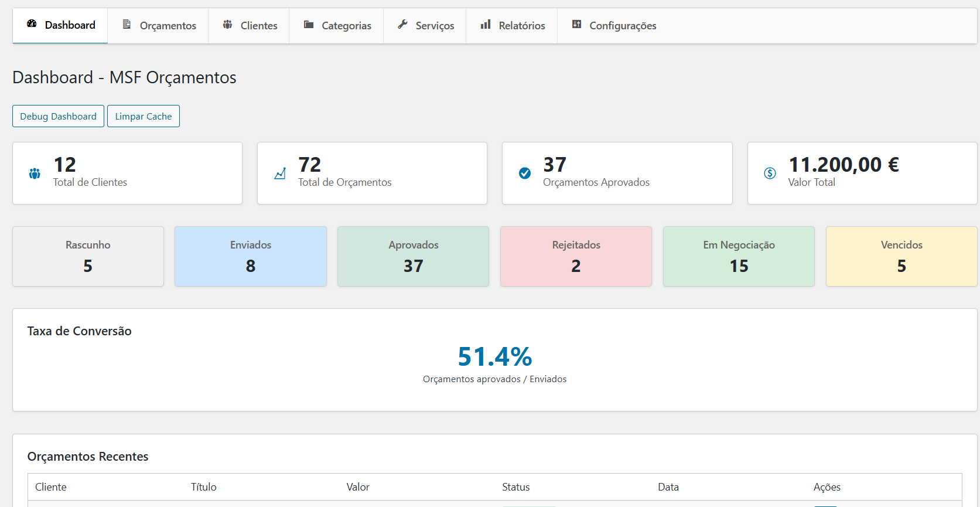This screenshot has height=507, width=980.
Task: Click the Status column header
Action: coord(515,487)
